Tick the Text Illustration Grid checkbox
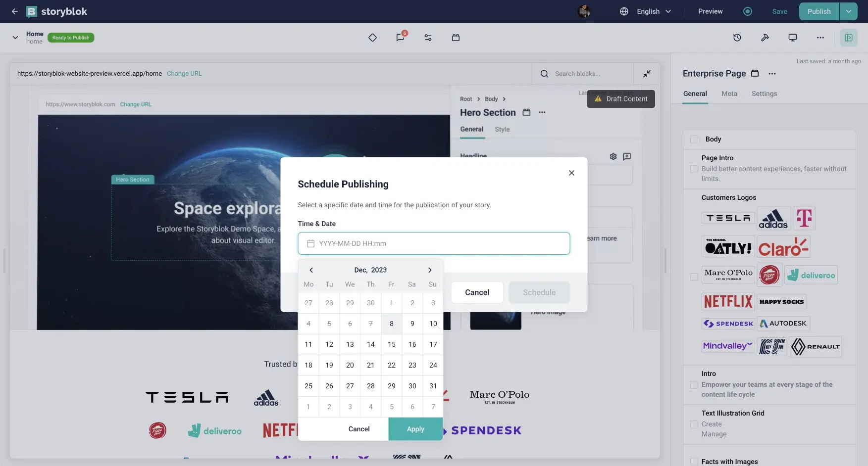This screenshot has height=466, width=868. 694,424
